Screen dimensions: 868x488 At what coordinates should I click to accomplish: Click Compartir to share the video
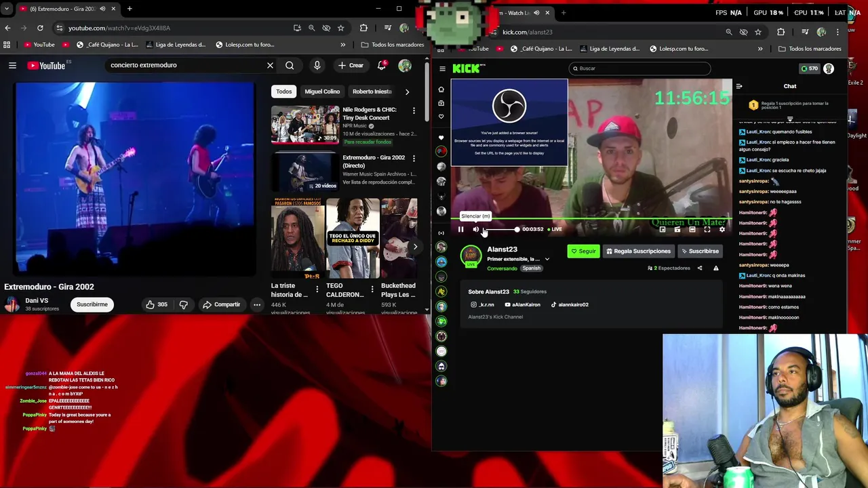pyautogui.click(x=222, y=304)
